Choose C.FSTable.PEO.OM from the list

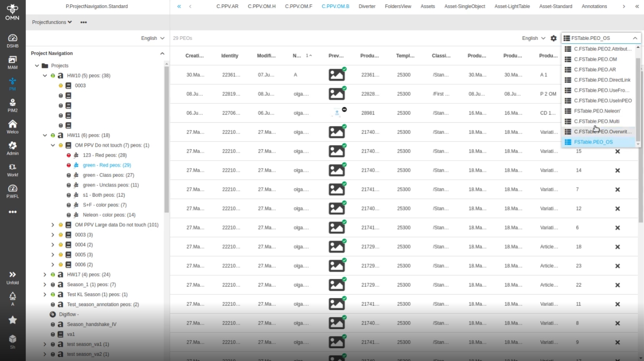pyautogui.click(x=599, y=59)
